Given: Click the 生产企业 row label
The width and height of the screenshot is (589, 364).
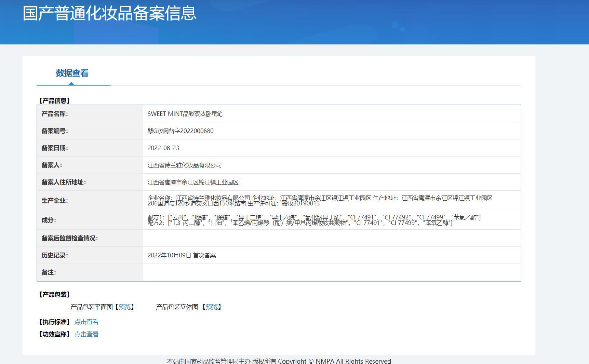Looking at the screenshot, I should point(55,201).
